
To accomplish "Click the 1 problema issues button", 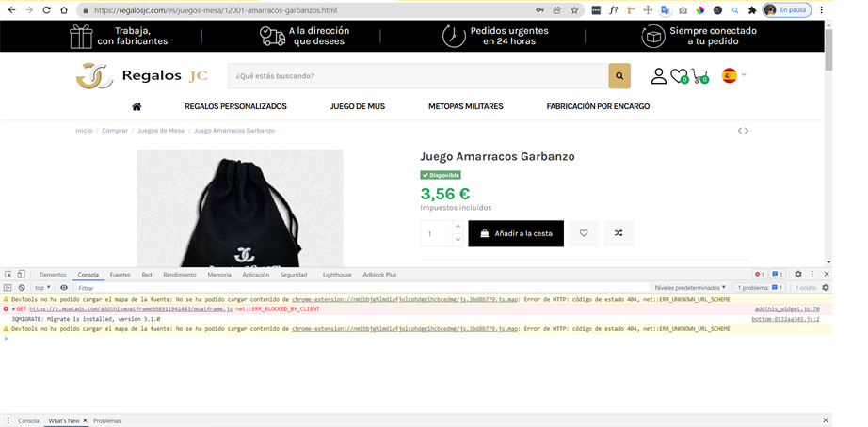I will coord(759,288).
